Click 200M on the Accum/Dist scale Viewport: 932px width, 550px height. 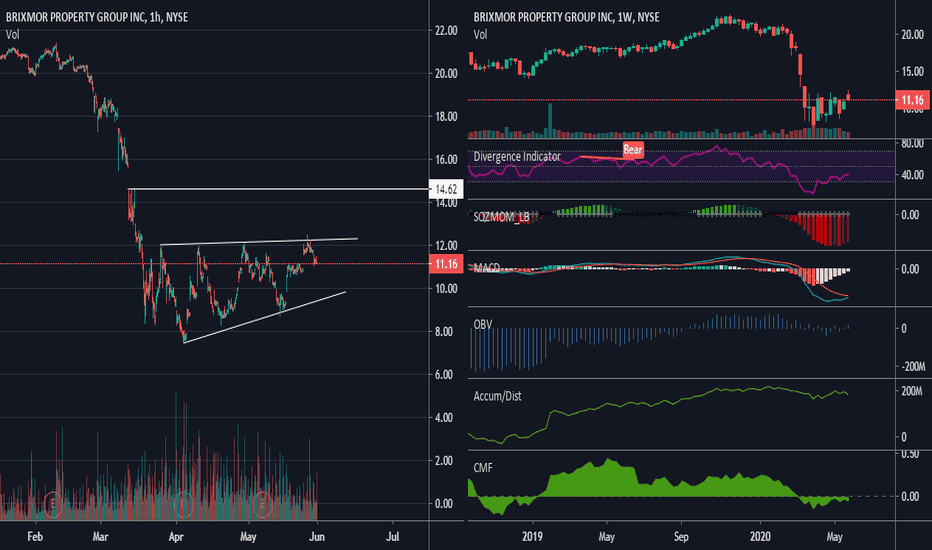[x=912, y=391]
